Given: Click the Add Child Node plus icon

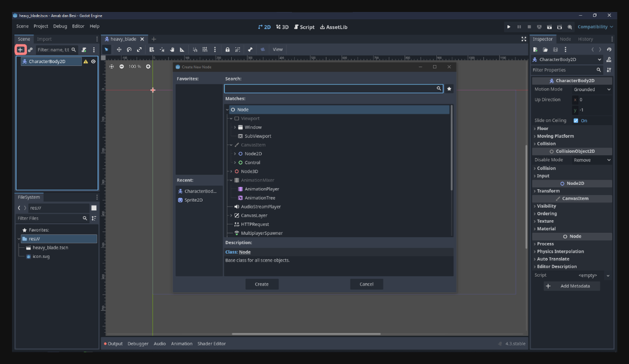Looking at the screenshot, I should click(20, 50).
